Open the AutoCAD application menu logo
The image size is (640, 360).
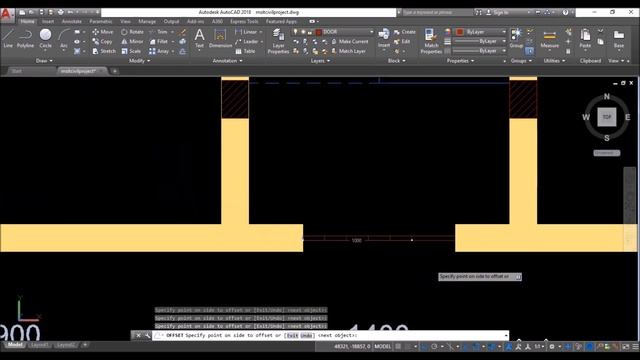(x=6, y=15)
